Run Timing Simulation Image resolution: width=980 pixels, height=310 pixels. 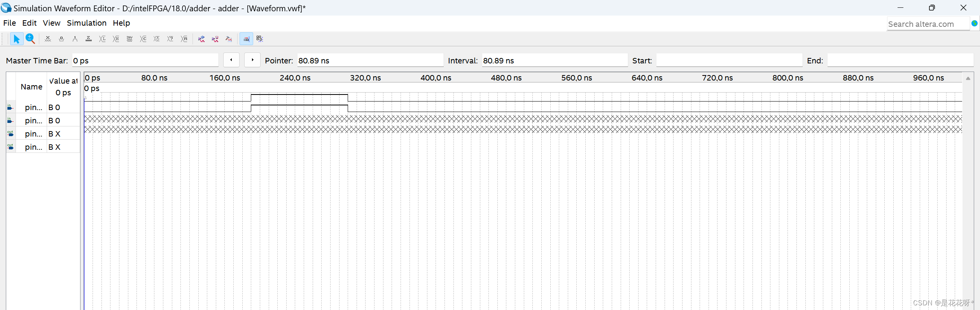point(215,39)
